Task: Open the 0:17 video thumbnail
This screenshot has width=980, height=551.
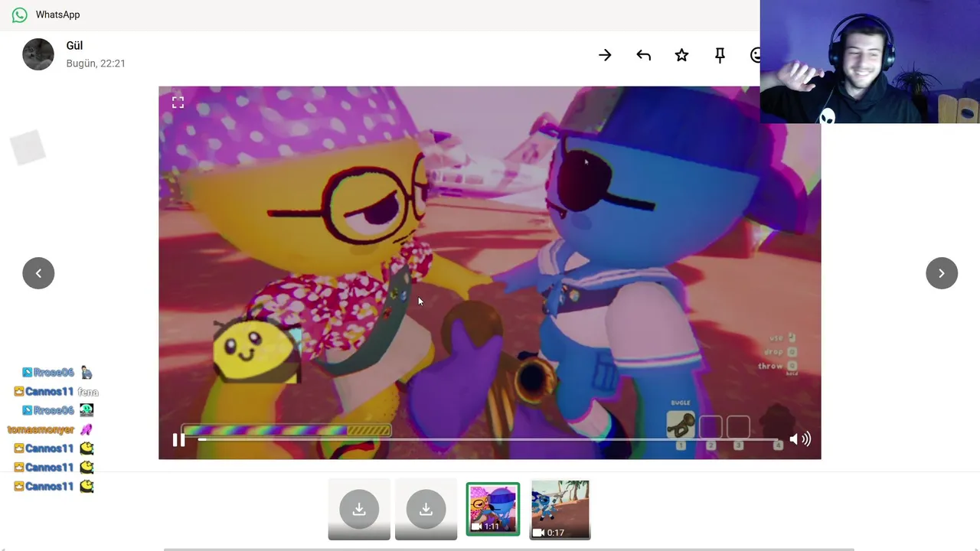Action: pos(560,509)
